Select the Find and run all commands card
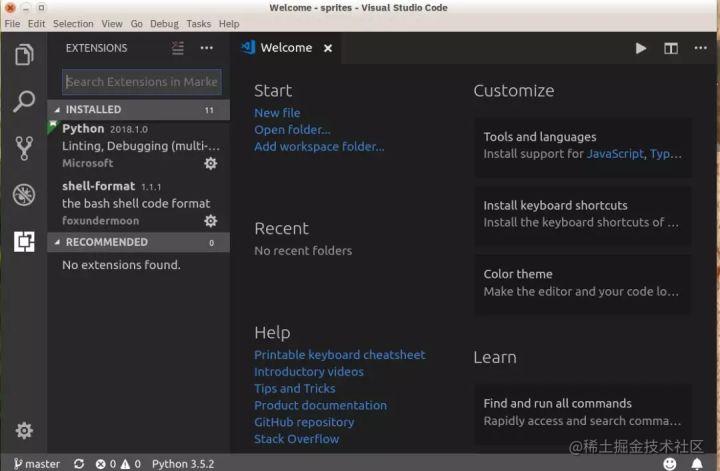This screenshot has height=471, width=720. coord(582,412)
